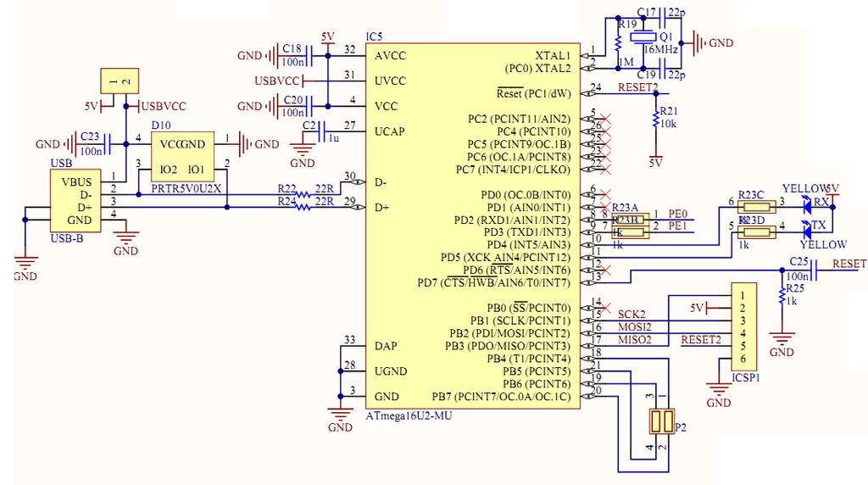The width and height of the screenshot is (868, 485).
Task: Select the PRTR5V0U2X part label
Action: pos(186,188)
